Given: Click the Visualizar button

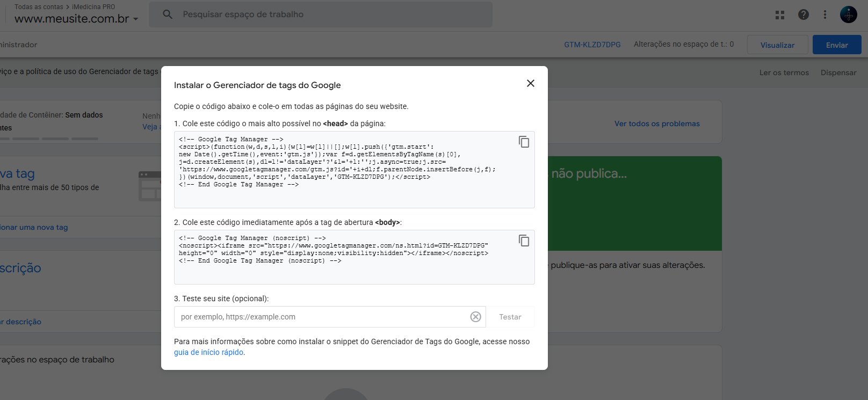Looking at the screenshot, I should click(x=777, y=45).
